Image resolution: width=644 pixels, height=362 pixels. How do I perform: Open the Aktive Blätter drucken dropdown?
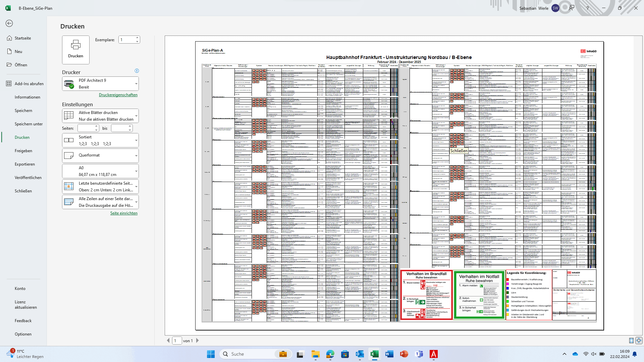coord(100,116)
